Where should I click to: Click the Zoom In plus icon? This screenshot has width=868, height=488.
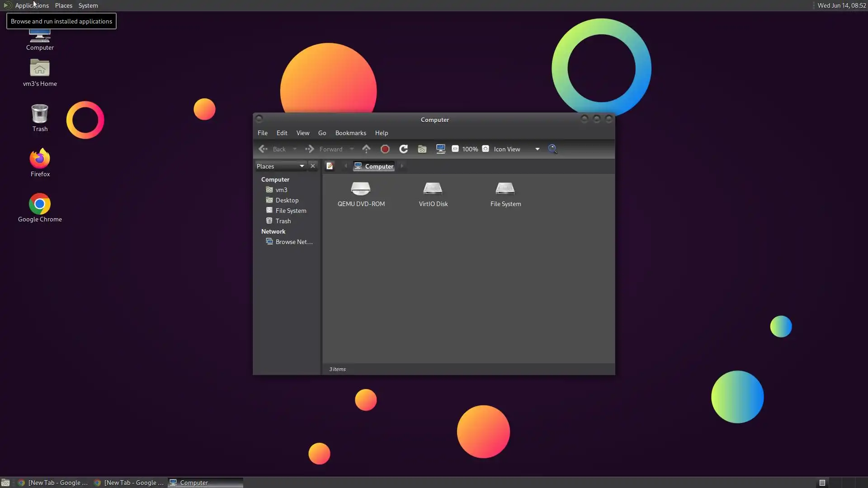coord(486,149)
